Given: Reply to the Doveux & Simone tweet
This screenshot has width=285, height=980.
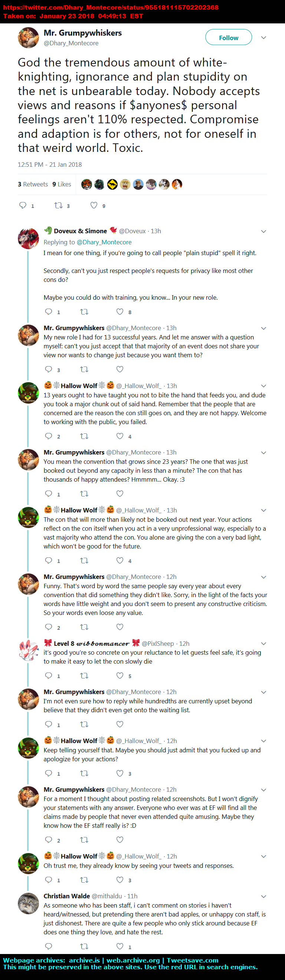Looking at the screenshot, I should (48, 312).
